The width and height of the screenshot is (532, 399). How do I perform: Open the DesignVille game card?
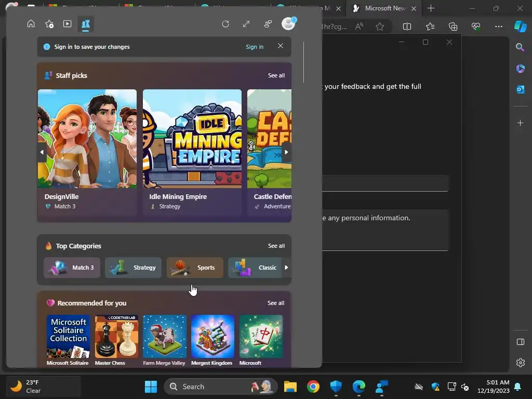click(87, 152)
